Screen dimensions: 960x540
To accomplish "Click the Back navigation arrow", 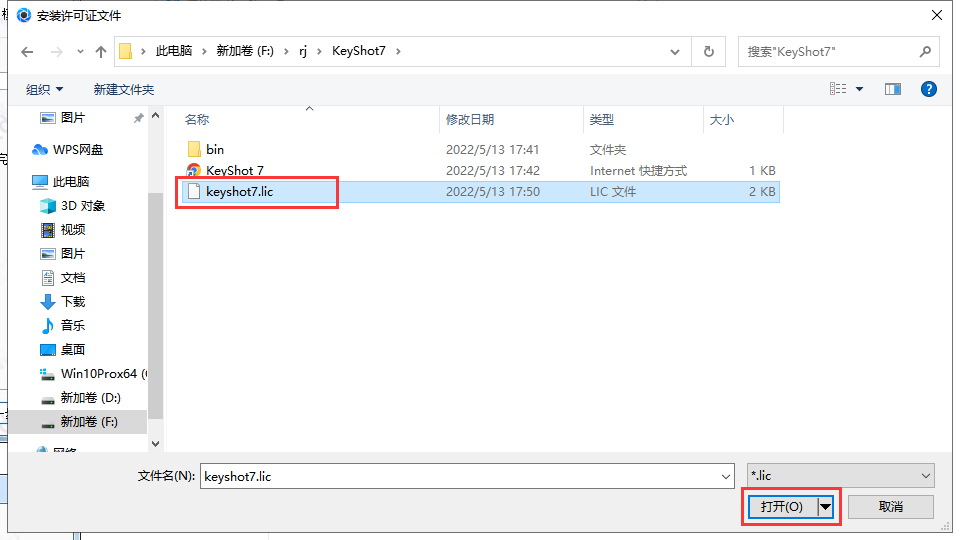I will (x=27, y=52).
